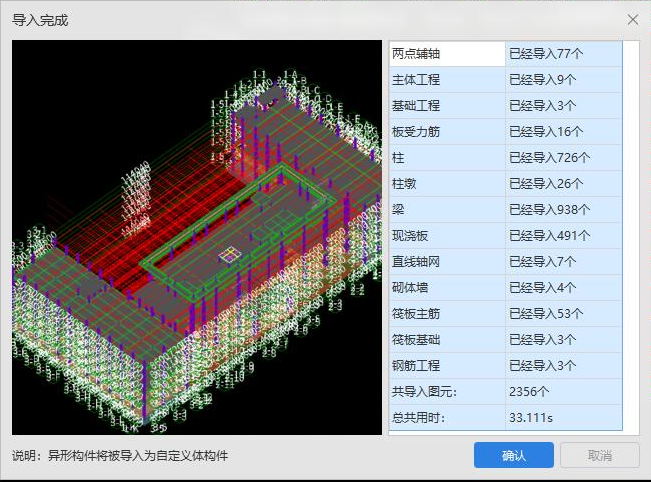The width and height of the screenshot is (651, 482).
Task: Select the 筏板基础 row label
Action: (x=447, y=340)
